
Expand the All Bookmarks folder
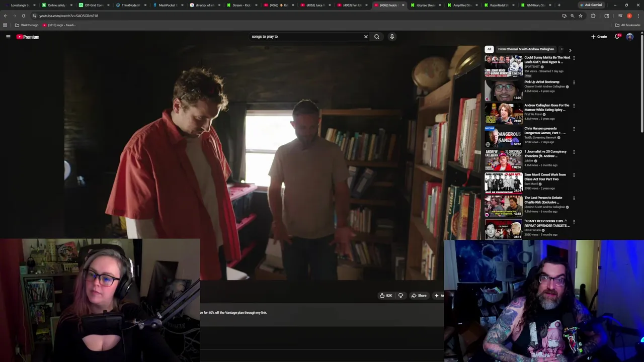pyautogui.click(x=627, y=25)
